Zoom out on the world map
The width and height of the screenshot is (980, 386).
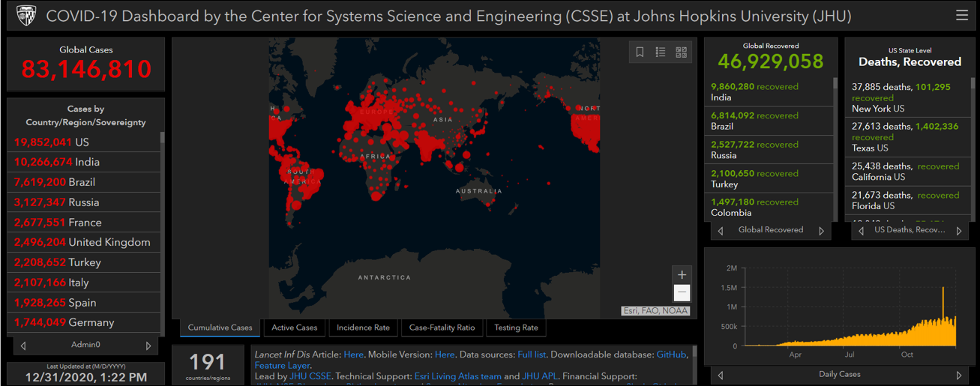pos(682,293)
